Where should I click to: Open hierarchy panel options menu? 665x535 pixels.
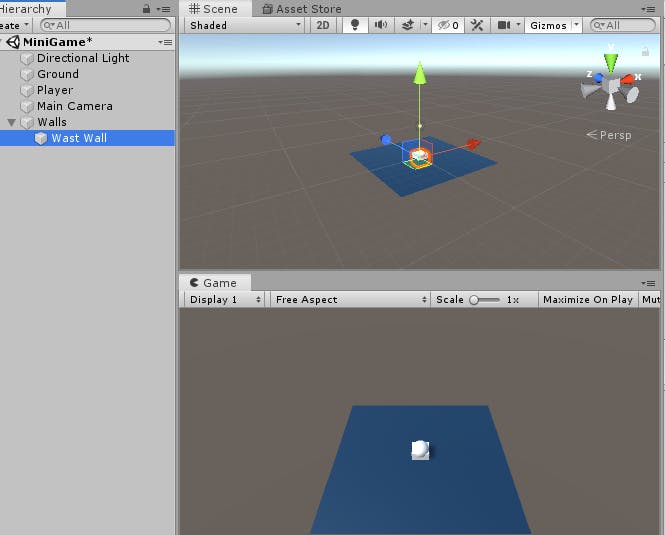[x=164, y=9]
